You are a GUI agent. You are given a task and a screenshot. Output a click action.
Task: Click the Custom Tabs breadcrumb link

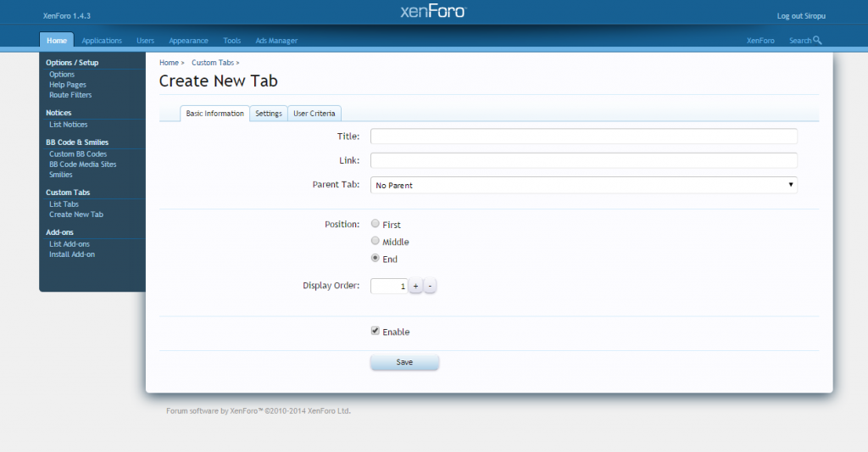click(213, 63)
